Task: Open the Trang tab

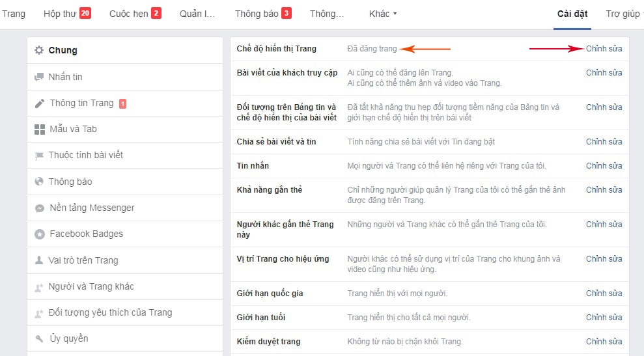Action: tap(14, 14)
